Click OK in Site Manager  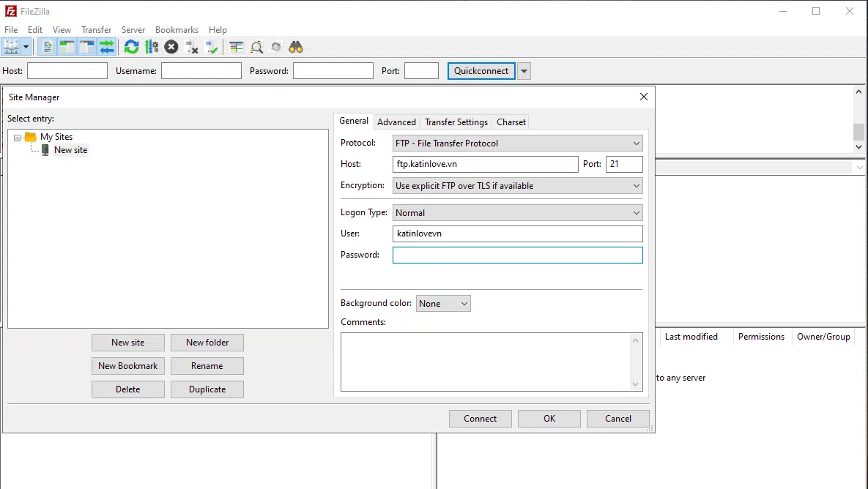(x=549, y=419)
